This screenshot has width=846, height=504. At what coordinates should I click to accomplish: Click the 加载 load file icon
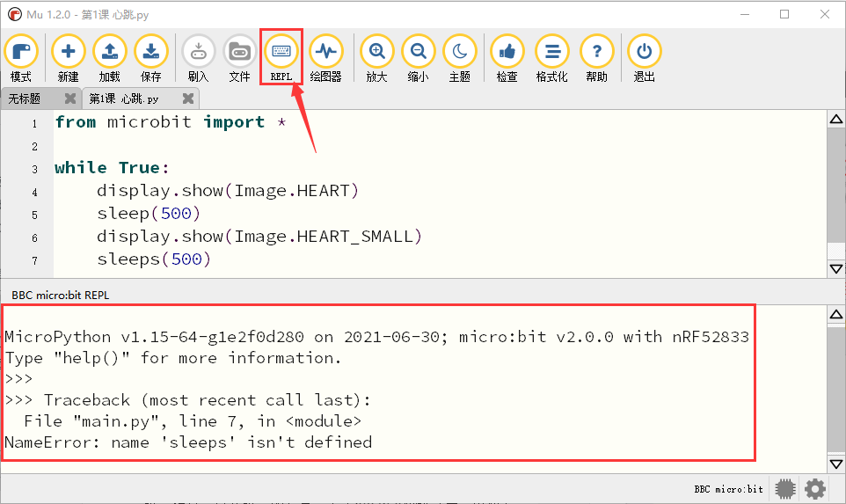pos(110,58)
